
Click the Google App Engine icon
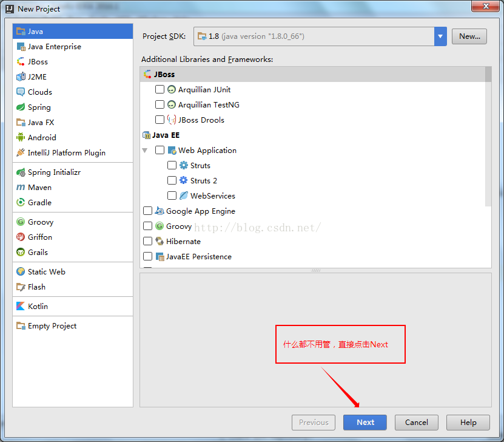click(160, 211)
